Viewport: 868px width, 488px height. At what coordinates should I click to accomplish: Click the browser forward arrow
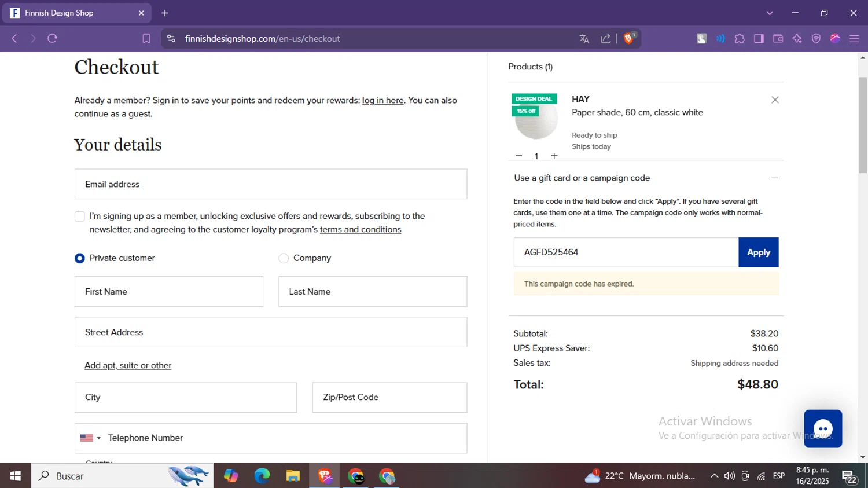point(33,39)
